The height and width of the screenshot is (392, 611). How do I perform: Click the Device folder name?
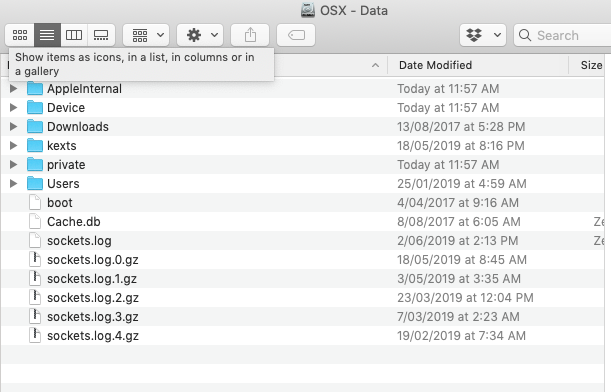pos(66,107)
